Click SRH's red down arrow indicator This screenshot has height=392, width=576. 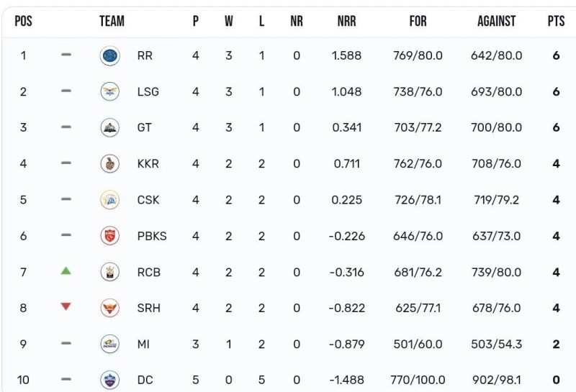tap(66, 306)
